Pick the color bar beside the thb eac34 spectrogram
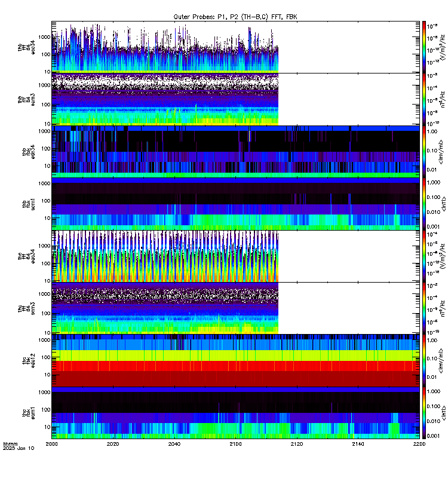This screenshot has width=448, height=478. click(x=424, y=47)
